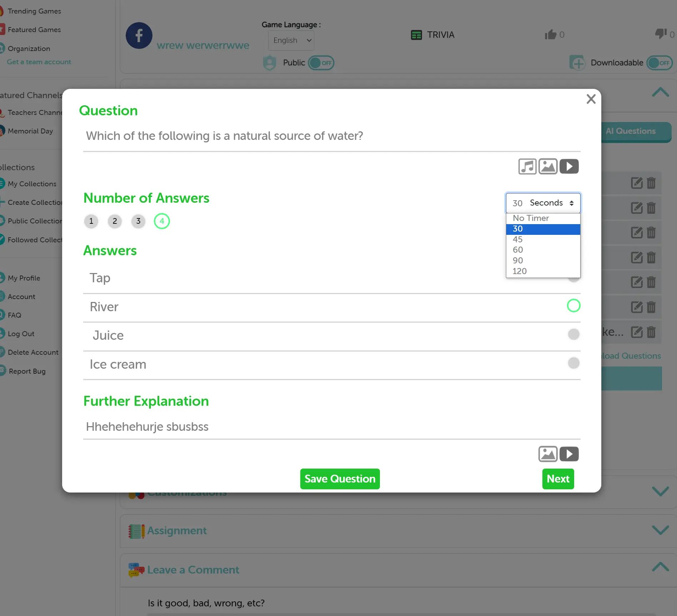Screen dimensions: 677x616
Task: Open the Seconds timer dropdown
Action: (x=543, y=203)
